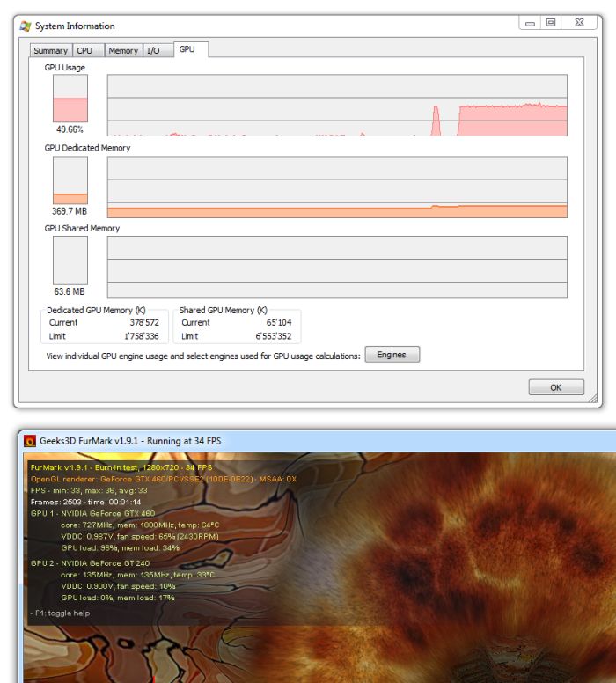Click the GPU Dedicated Memory history graph
The height and width of the screenshot is (683, 616).
coord(337,187)
